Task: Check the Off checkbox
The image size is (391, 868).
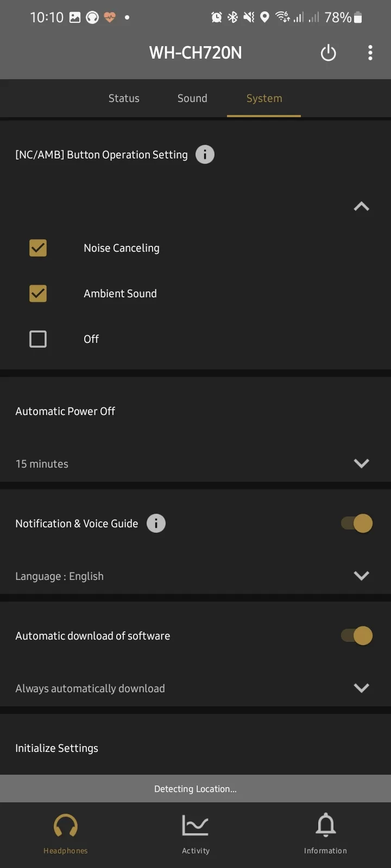Action: [38, 339]
